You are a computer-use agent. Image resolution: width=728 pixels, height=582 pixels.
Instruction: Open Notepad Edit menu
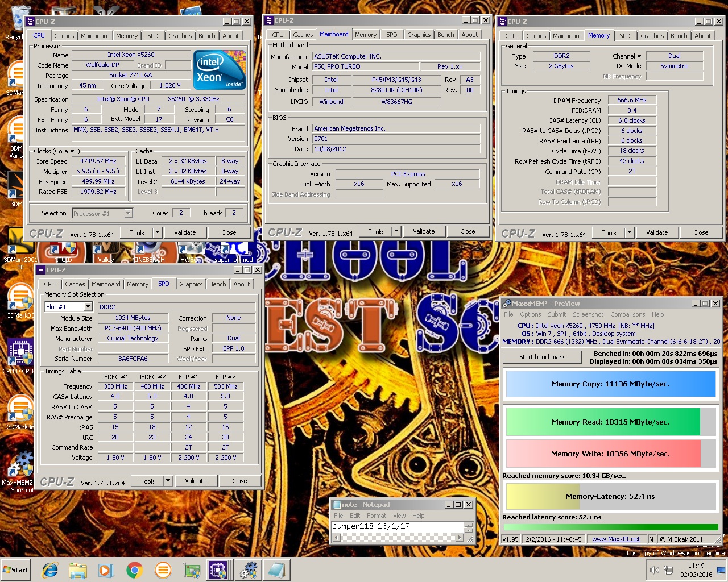(355, 516)
